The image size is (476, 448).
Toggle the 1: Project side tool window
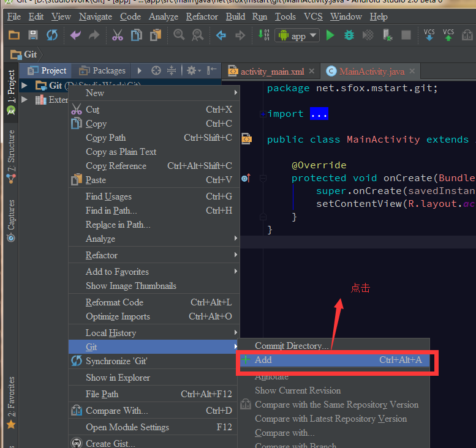point(11,92)
